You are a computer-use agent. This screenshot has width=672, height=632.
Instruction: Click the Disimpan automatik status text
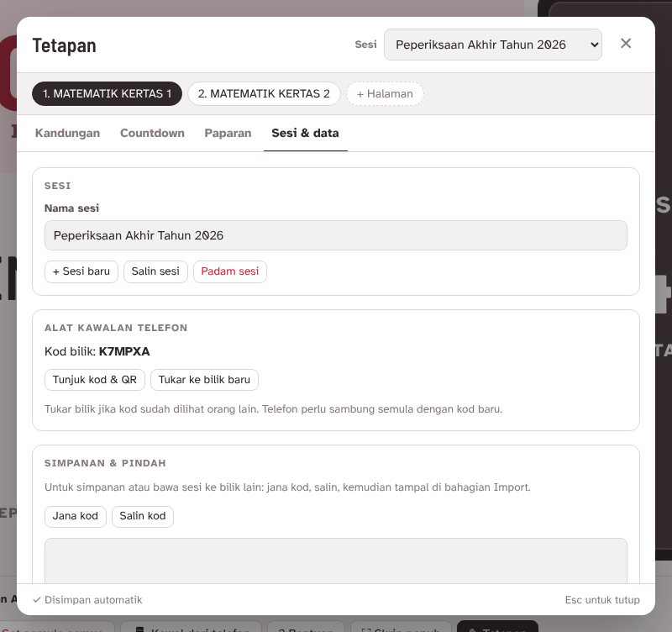click(x=88, y=600)
